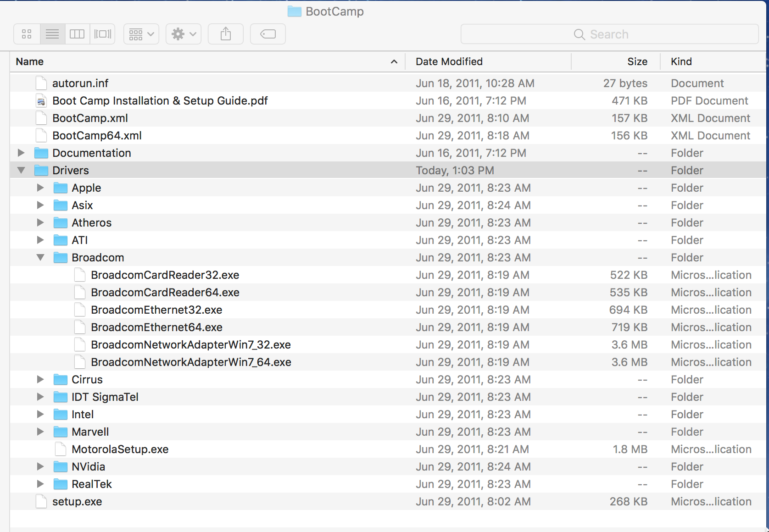Expand the NVidia folder
This screenshot has width=769, height=532.
(x=40, y=466)
